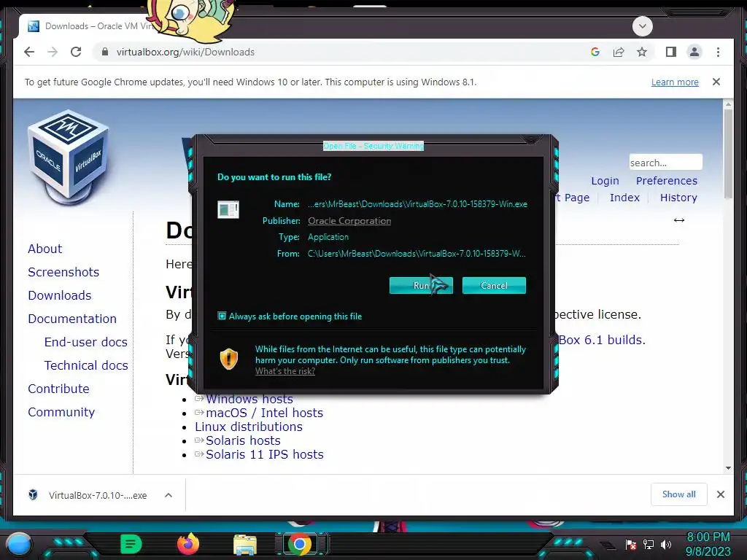Open the Linux distributions link
This screenshot has height=560, width=747.
pos(249,427)
